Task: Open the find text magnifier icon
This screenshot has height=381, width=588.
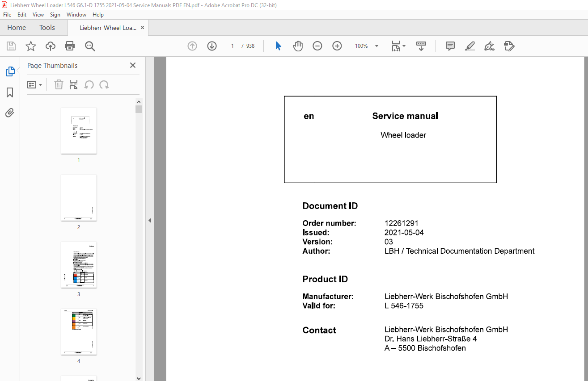Action: coord(90,46)
